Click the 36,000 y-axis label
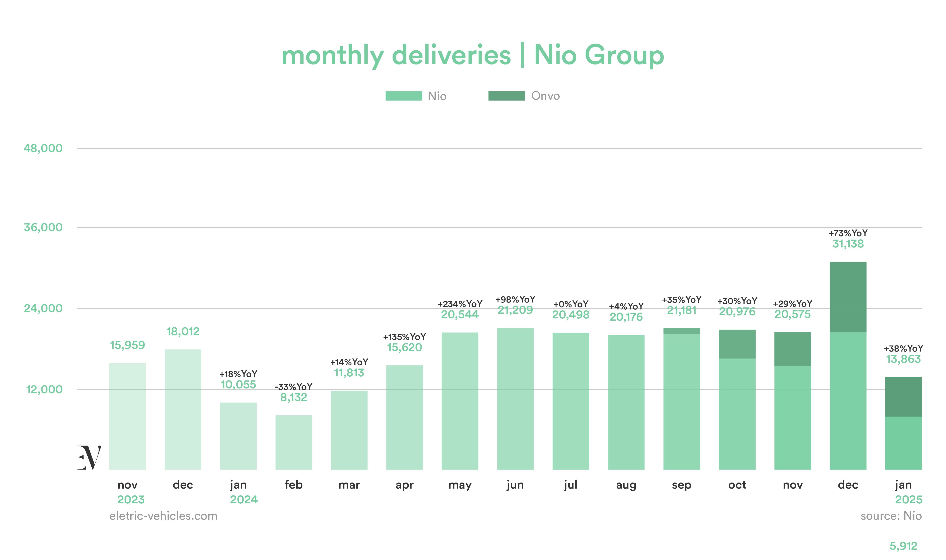 coord(43,227)
